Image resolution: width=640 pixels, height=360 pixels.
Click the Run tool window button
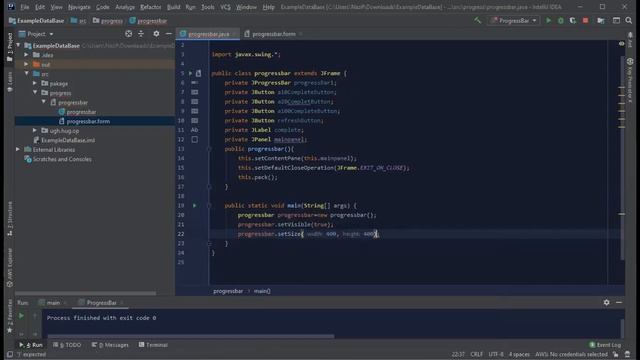[31, 345]
